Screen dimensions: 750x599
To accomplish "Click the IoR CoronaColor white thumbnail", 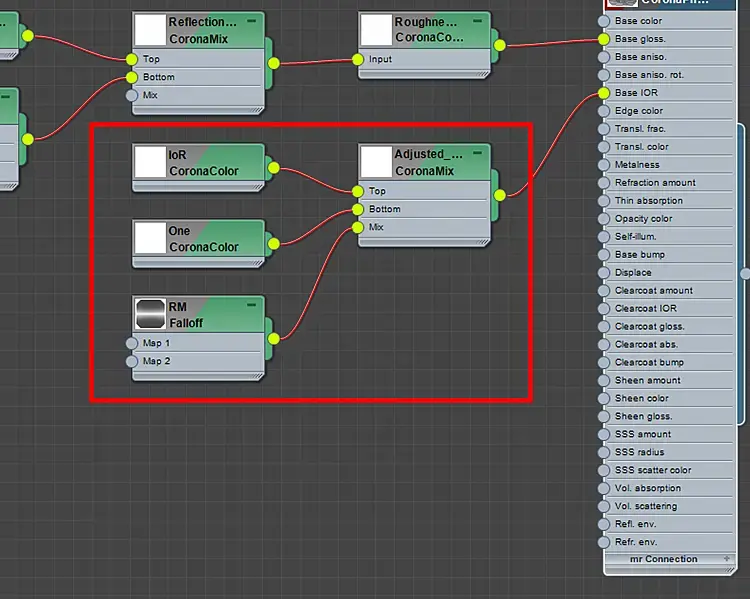I will 150,162.
